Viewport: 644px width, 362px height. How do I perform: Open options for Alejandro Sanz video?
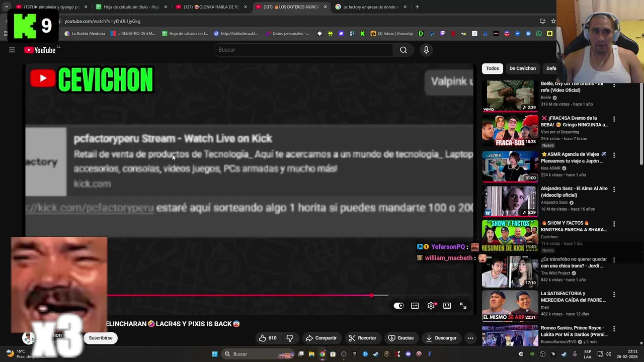(x=614, y=190)
